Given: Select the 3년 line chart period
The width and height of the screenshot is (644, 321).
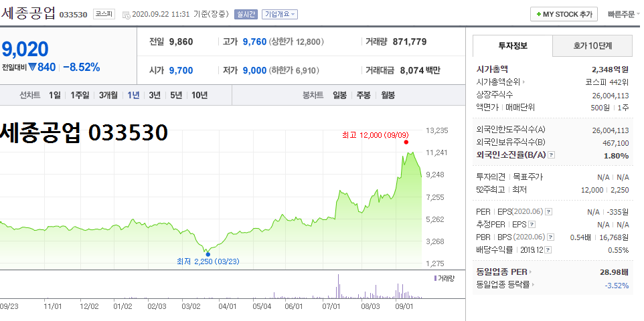Looking at the screenshot, I should pyautogui.click(x=155, y=95).
